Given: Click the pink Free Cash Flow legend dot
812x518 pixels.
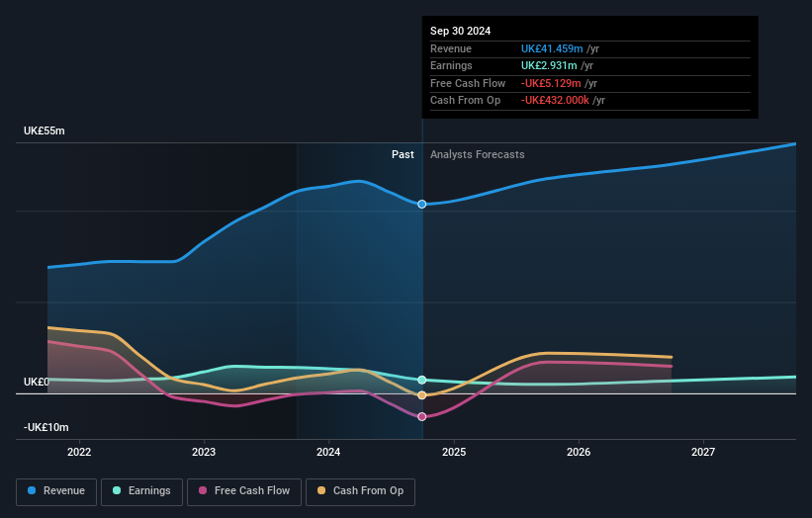Looking at the screenshot, I should coord(203,490).
